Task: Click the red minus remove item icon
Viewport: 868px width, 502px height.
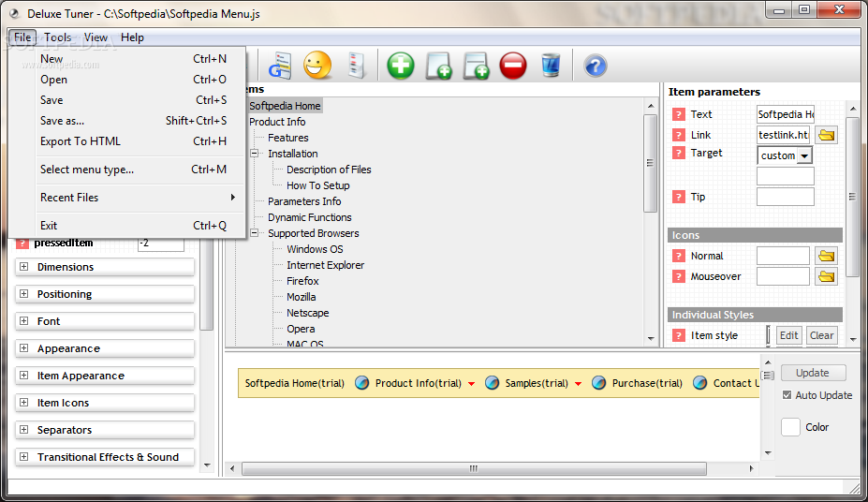Action: pos(513,66)
